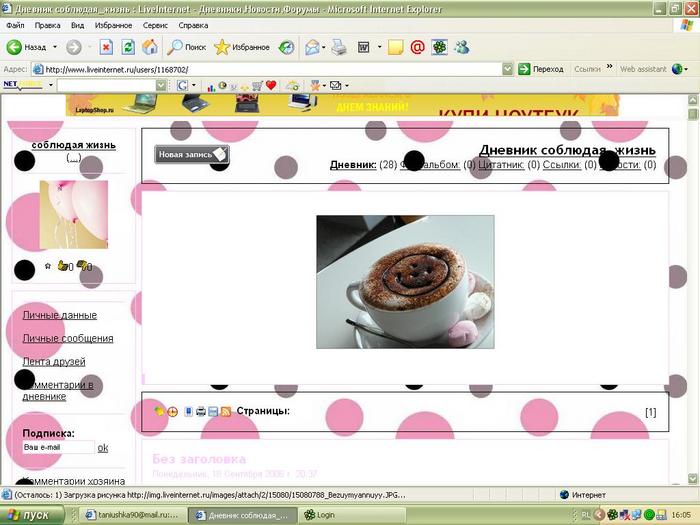The image size is (700, 525).
Task: Click the Mail envelope toolbar icon
Action: tap(312, 47)
